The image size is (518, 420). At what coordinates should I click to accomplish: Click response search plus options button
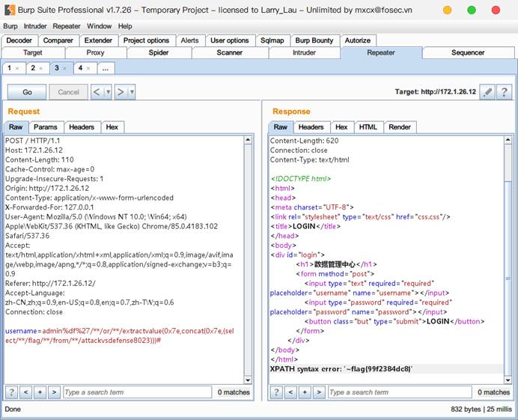click(x=305, y=392)
